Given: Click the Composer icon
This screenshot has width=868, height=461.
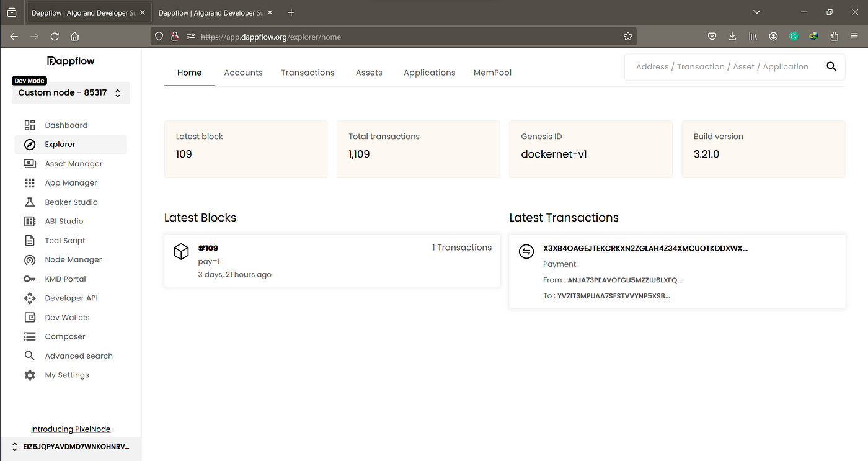Looking at the screenshot, I should click(30, 337).
